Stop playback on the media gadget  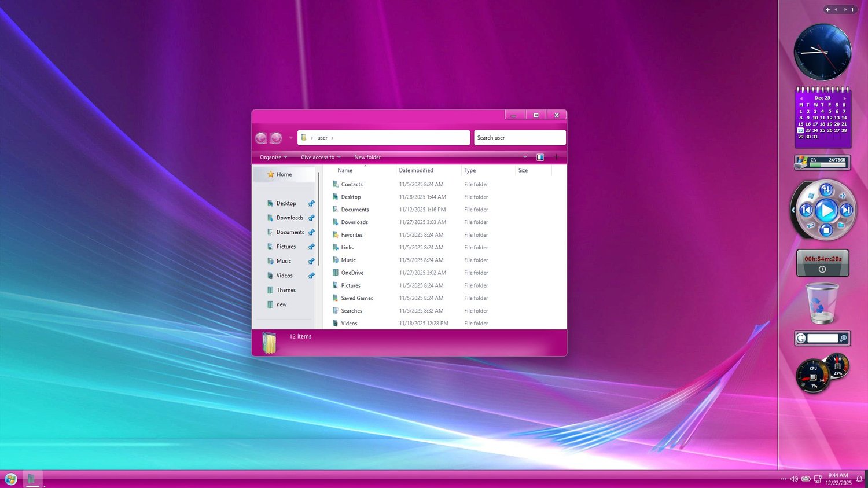(x=826, y=230)
